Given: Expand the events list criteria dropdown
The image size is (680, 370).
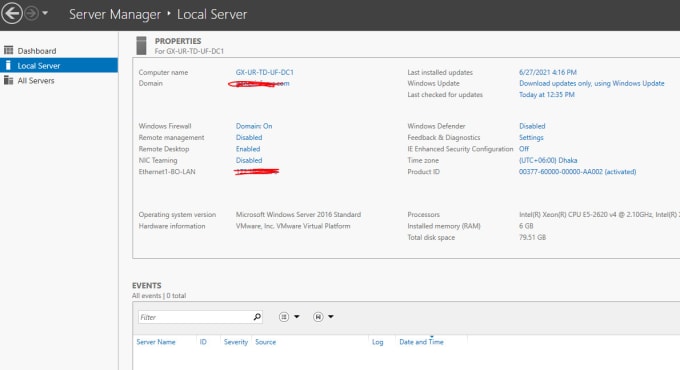Looking at the screenshot, I should tap(297, 317).
